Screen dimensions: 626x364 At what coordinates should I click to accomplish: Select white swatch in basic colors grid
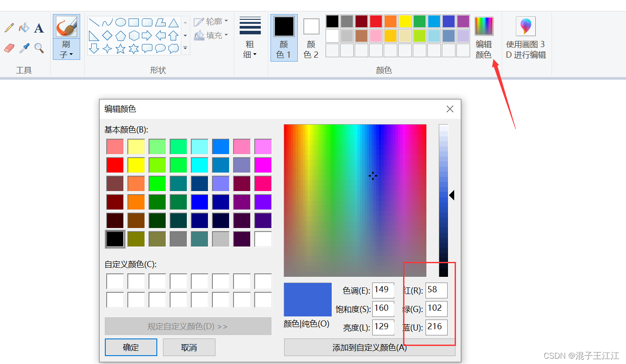coord(263,239)
